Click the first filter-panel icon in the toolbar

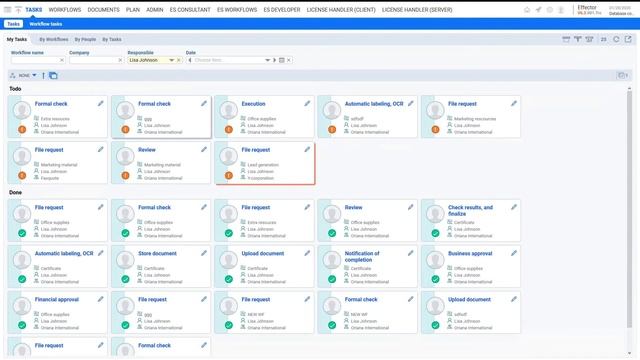[566, 39]
